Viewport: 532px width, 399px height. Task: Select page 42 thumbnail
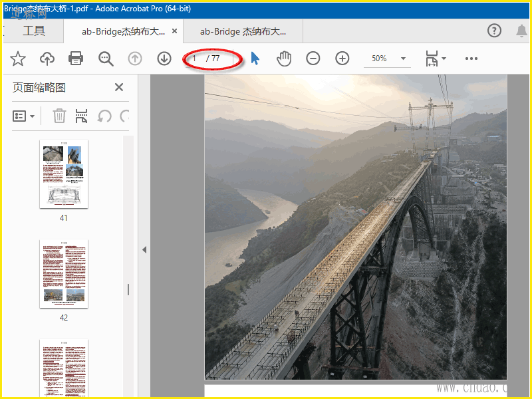(64, 274)
